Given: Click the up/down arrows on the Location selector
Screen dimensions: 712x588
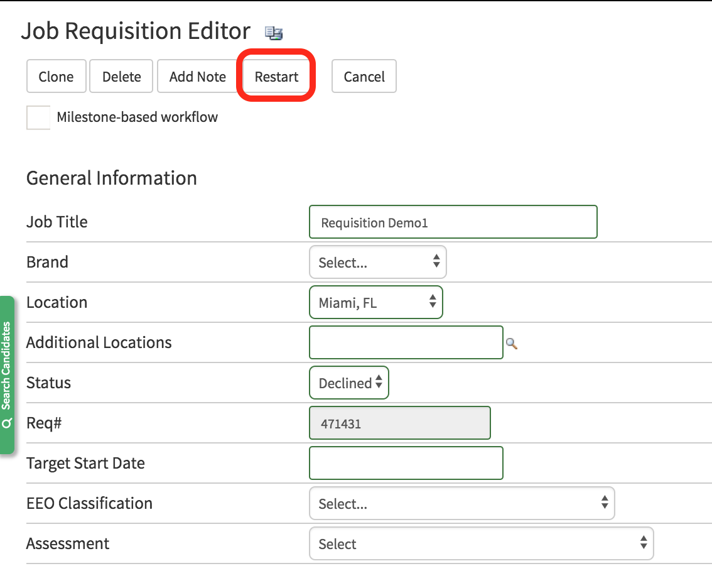Looking at the screenshot, I should pyautogui.click(x=433, y=302).
